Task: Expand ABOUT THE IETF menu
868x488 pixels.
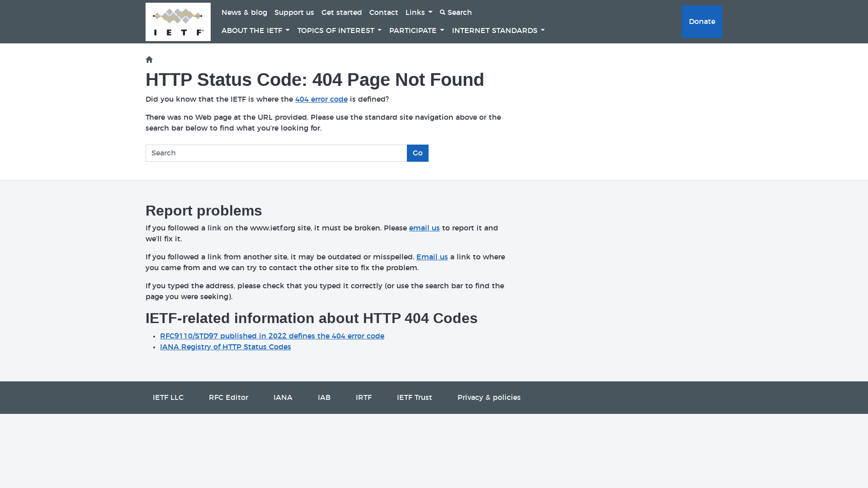Action: tap(255, 31)
